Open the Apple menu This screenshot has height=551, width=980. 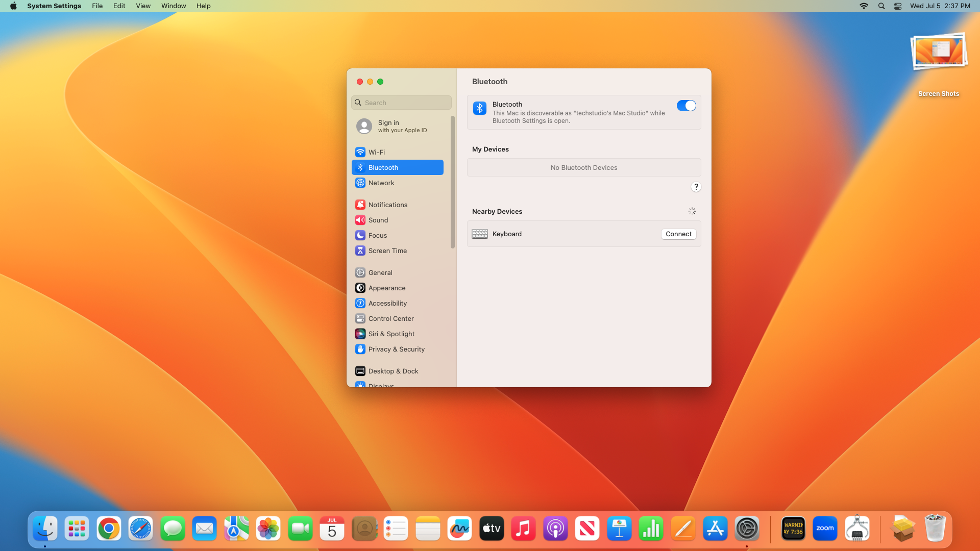pos(13,6)
